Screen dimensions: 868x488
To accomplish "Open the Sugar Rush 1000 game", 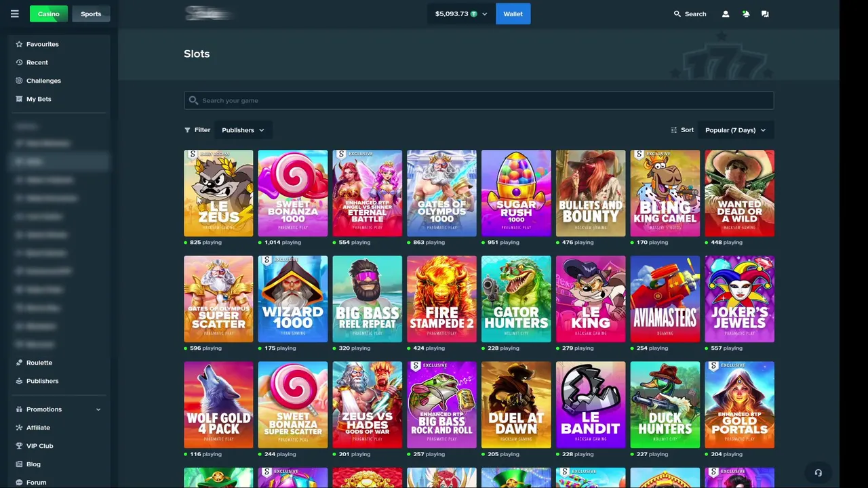I will click(516, 193).
